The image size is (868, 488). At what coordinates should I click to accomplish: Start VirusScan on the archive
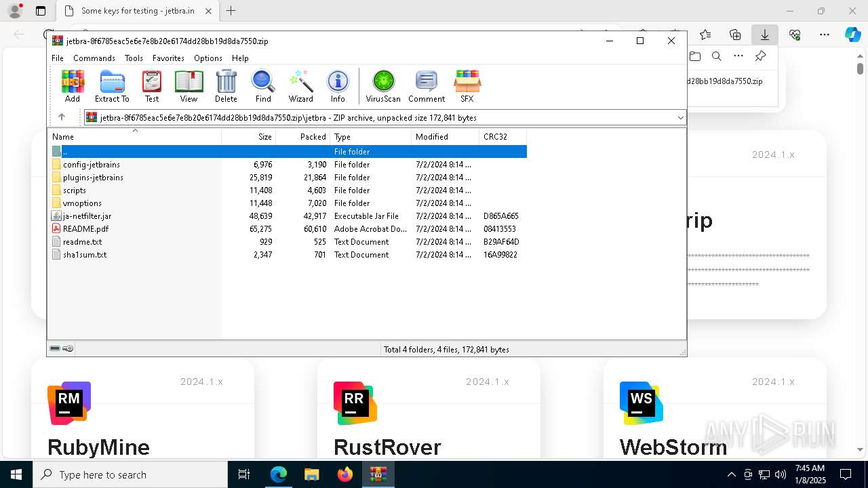(x=383, y=86)
